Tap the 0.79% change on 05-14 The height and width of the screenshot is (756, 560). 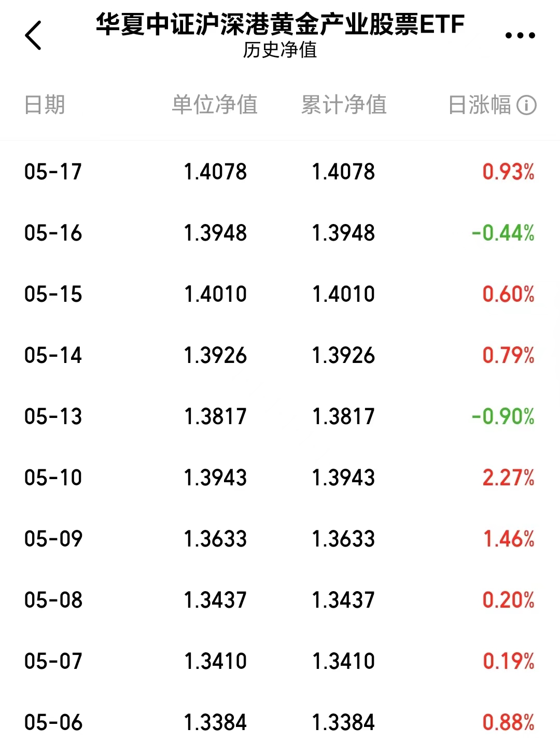[x=508, y=355]
